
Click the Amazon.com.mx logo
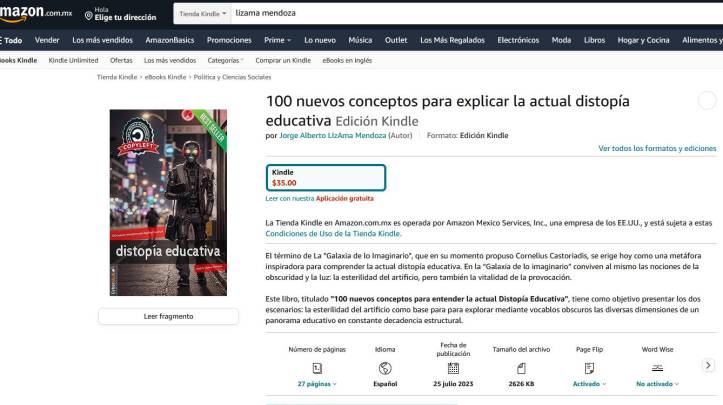(x=37, y=13)
